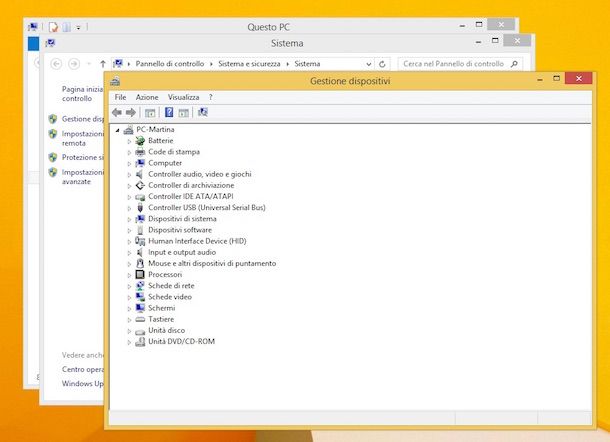Select the Schede di rete icon
This screenshot has width=610, height=442.
(140, 286)
